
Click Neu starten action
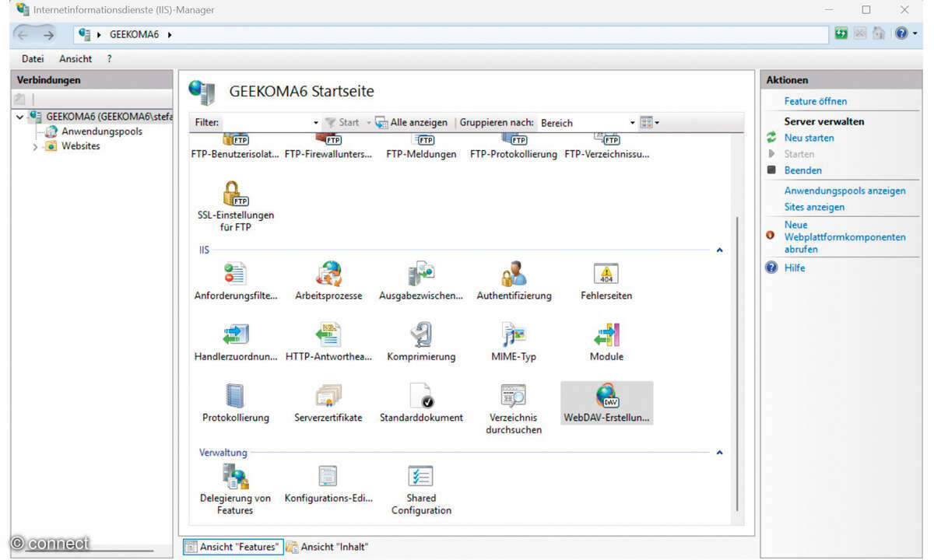(809, 138)
